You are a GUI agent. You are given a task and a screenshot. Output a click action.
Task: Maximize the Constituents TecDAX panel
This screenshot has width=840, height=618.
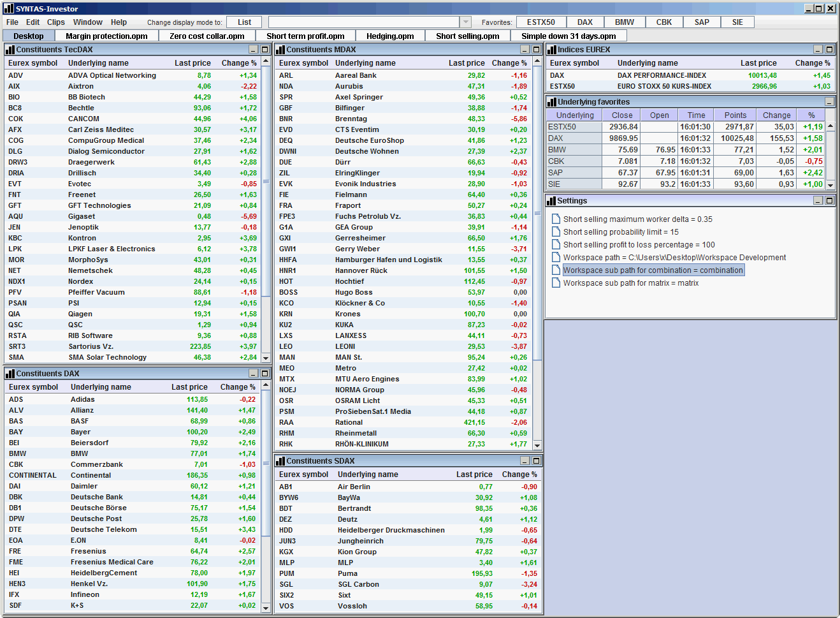pos(265,50)
